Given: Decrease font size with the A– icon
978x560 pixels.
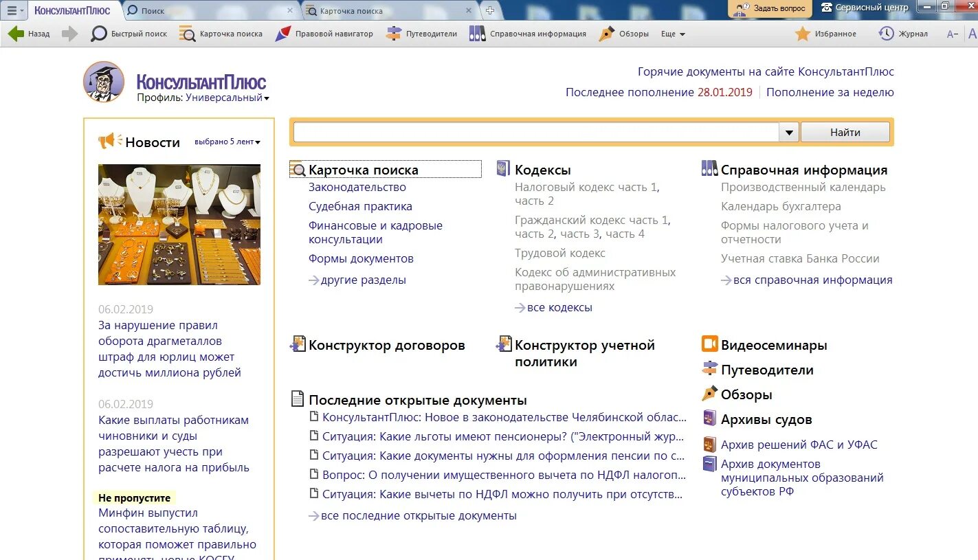Looking at the screenshot, I should pos(953,34).
